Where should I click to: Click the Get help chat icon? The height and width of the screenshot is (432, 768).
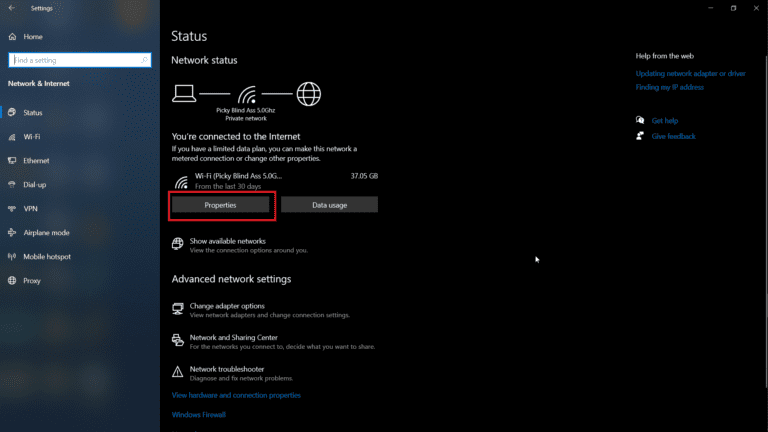[640, 120]
